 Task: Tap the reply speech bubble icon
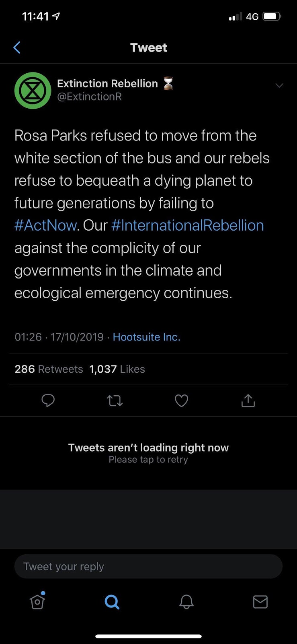[48, 400]
